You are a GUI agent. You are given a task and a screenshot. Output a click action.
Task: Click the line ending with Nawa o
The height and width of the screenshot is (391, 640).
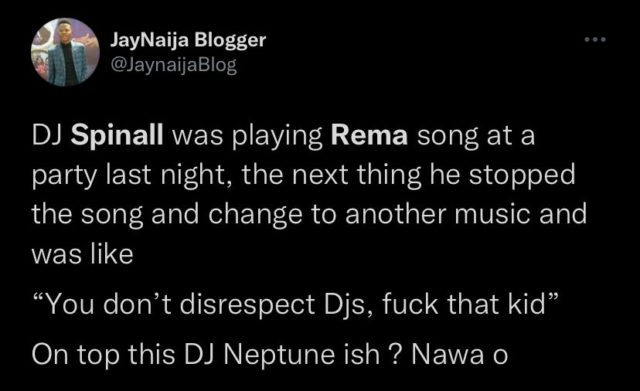pyautogui.click(x=270, y=354)
